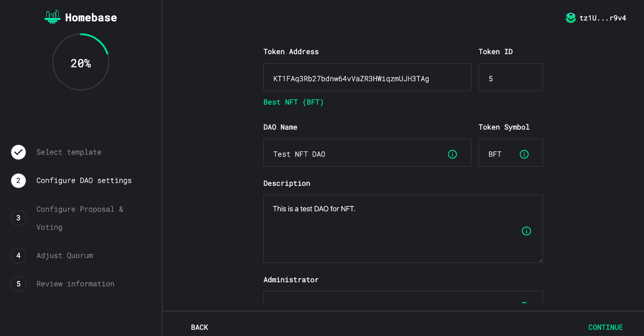Screen dimensions: 644x336
Task: Click info icon in Description box
Action: 526,231
